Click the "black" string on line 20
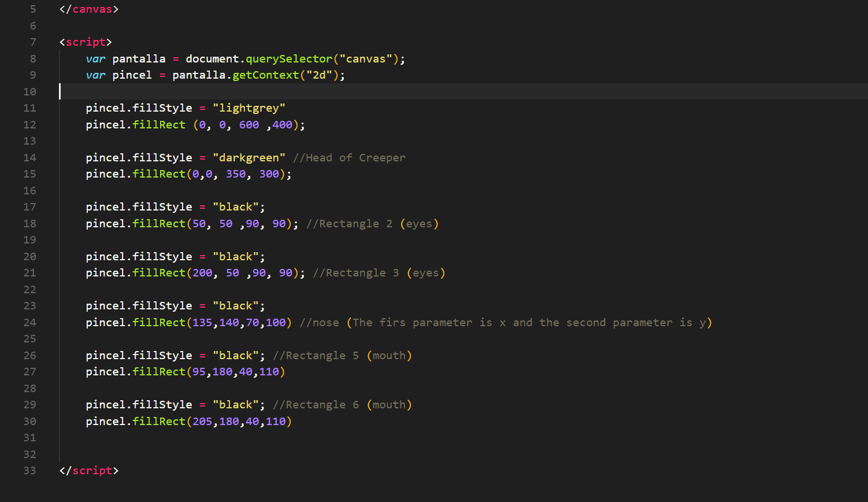868x502 pixels. click(236, 256)
